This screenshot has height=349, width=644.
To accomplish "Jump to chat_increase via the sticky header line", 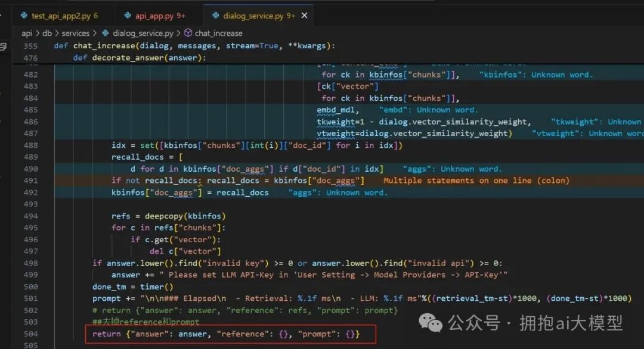I will coord(104,45).
